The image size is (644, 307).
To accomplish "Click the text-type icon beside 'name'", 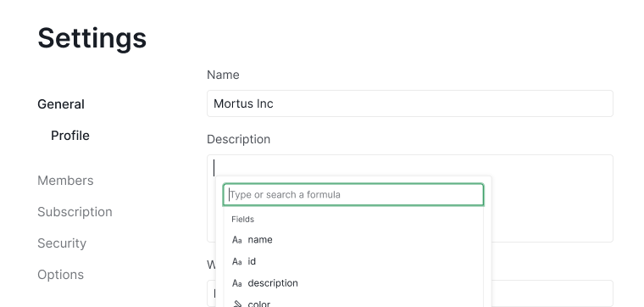I will tap(237, 240).
